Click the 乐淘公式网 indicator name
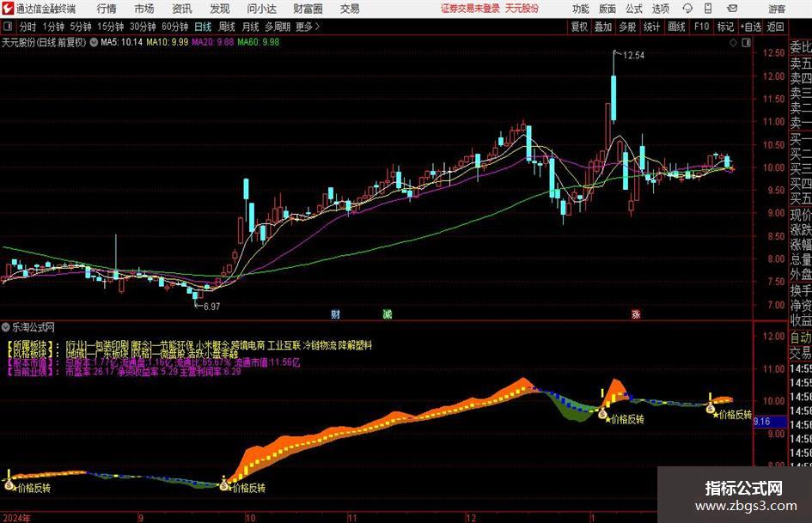Screen dimensions: 812x523 (x=34, y=327)
